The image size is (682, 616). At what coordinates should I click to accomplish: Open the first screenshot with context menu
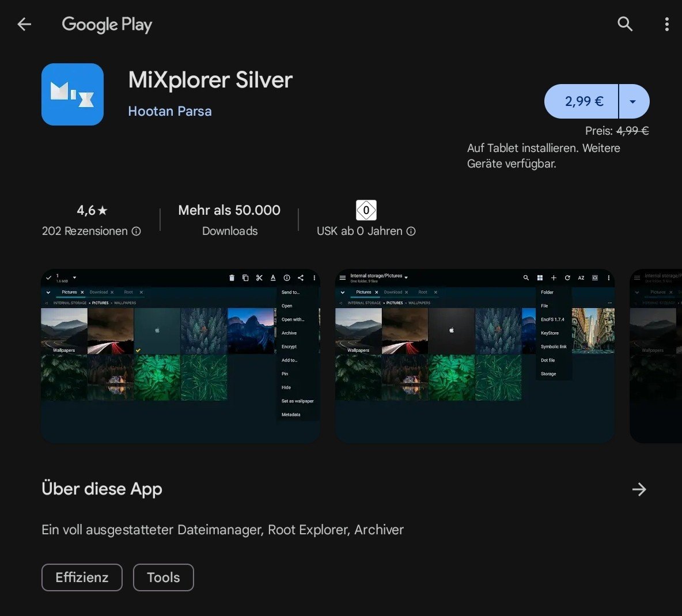[x=180, y=356]
